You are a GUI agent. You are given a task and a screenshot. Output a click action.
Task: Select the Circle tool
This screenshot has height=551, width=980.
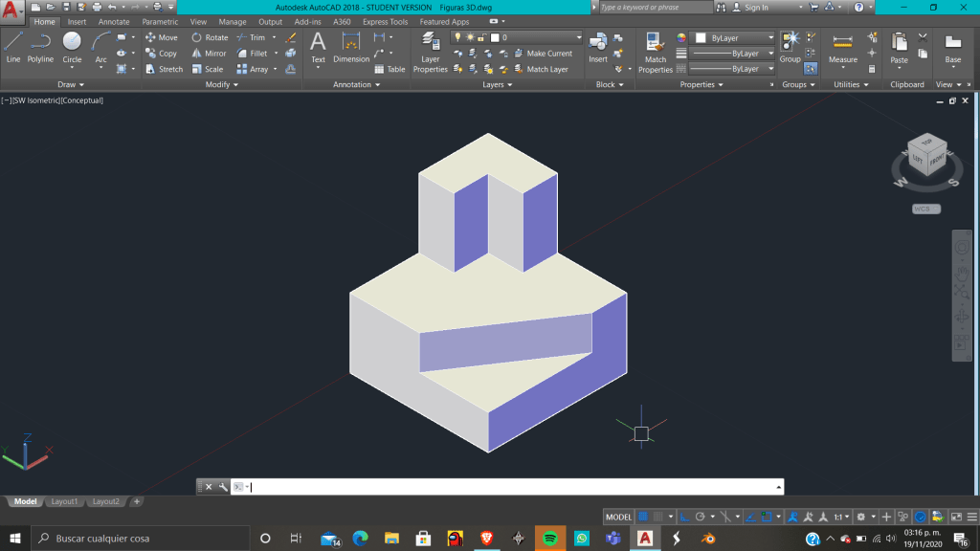click(72, 46)
